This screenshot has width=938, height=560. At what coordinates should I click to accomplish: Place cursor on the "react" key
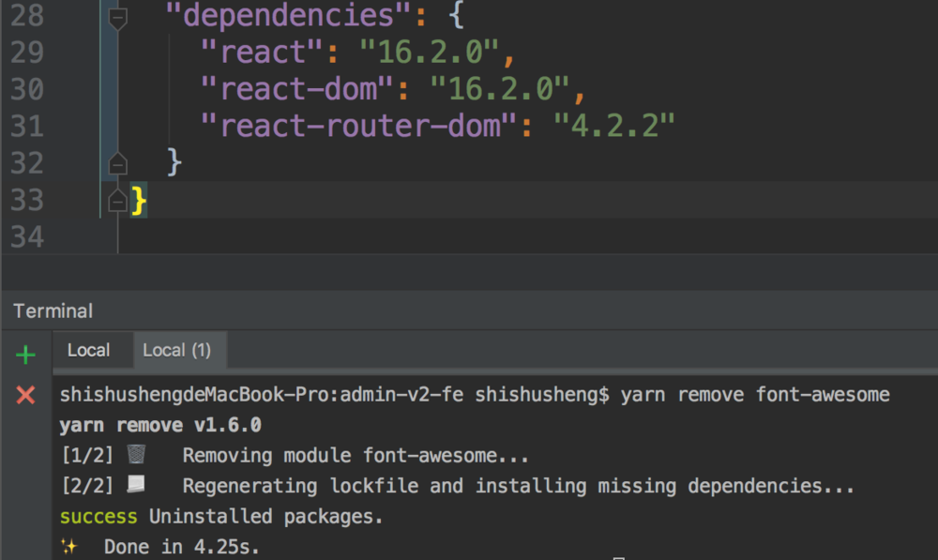(262, 53)
